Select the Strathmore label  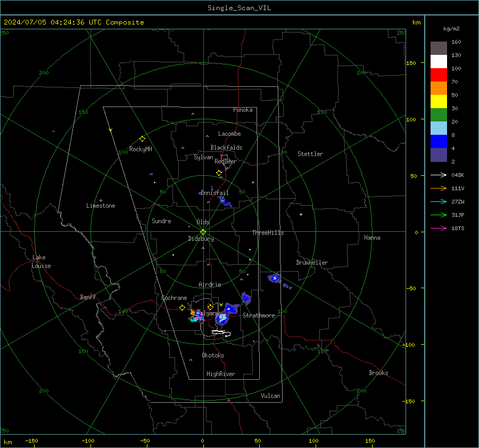[259, 315]
